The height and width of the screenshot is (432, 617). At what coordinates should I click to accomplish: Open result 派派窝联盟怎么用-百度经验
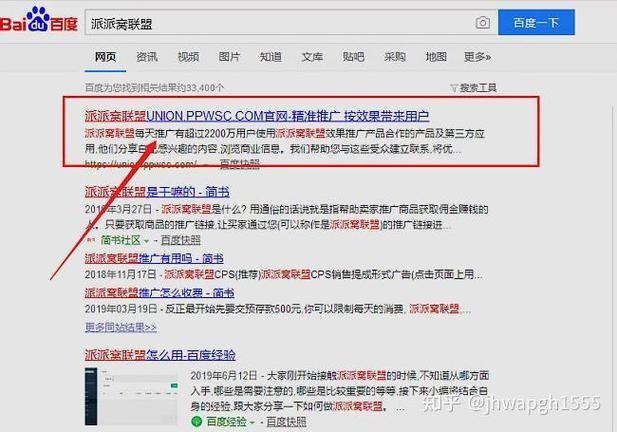click(160, 355)
